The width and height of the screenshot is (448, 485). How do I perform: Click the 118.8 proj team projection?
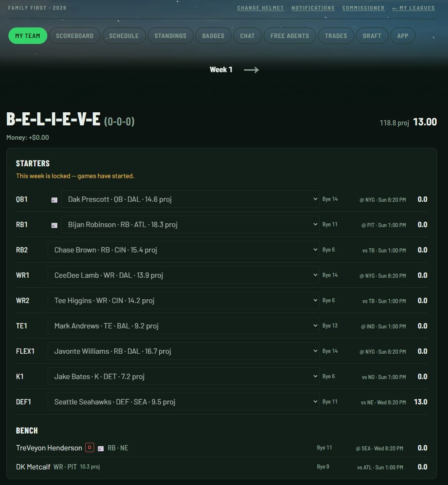click(x=394, y=123)
